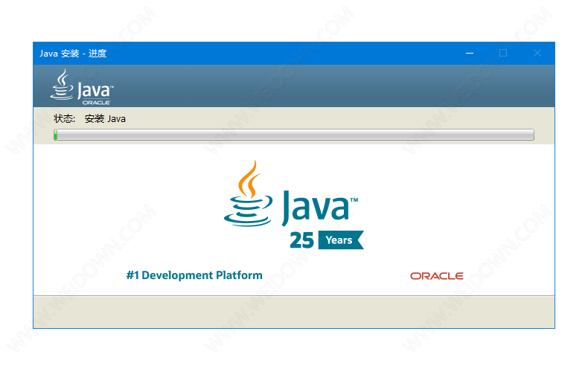Image resolution: width=588 pixels, height=372 pixels.
Task: Click the large Java 25 Years logo
Action: pos(293,205)
